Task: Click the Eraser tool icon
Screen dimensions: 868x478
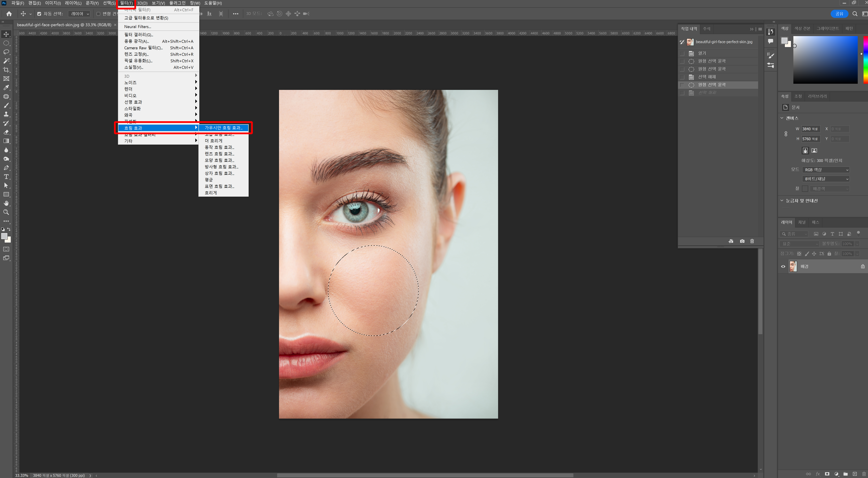Action: coord(6,132)
